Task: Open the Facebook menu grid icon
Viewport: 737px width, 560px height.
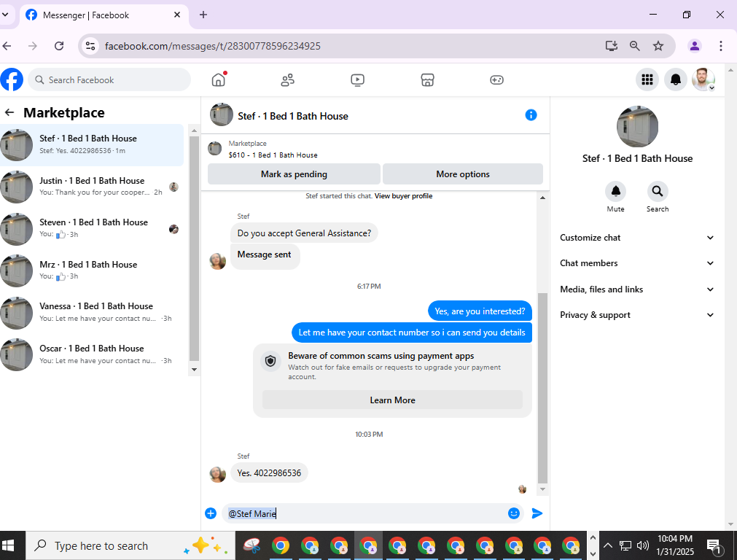Action: click(647, 80)
